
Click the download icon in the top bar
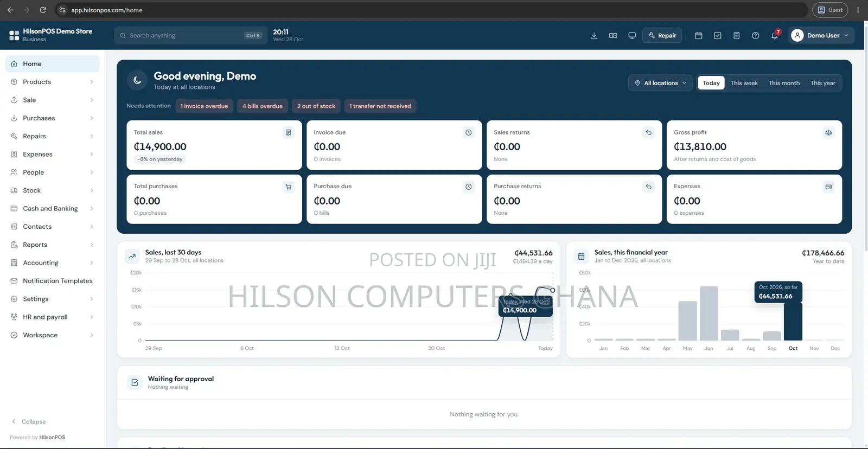click(x=594, y=36)
